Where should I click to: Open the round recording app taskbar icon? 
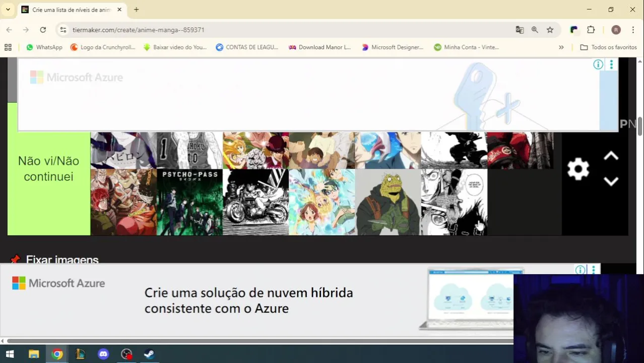point(126,354)
